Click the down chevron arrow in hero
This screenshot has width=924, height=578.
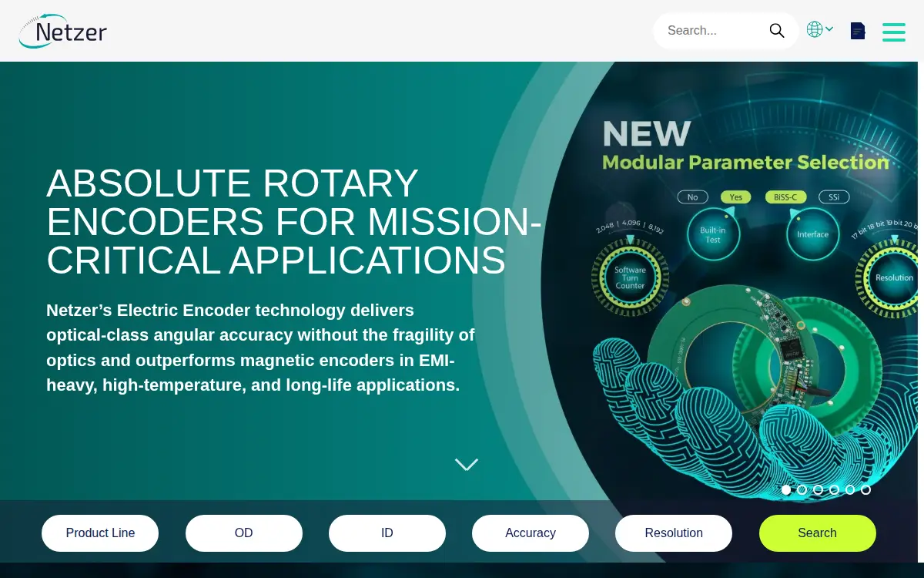coord(467,465)
